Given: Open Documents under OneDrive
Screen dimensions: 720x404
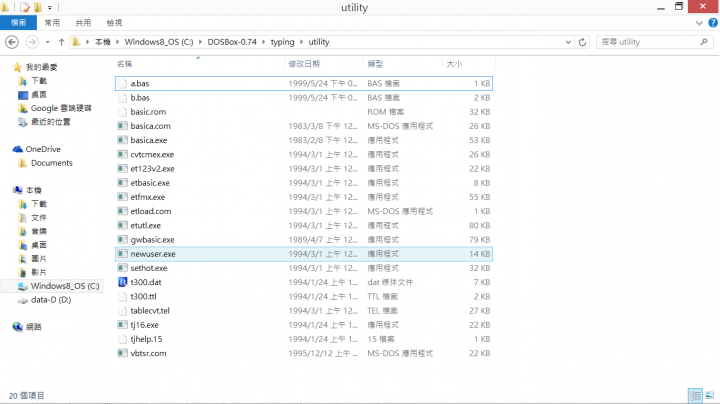Looking at the screenshot, I should [51, 163].
